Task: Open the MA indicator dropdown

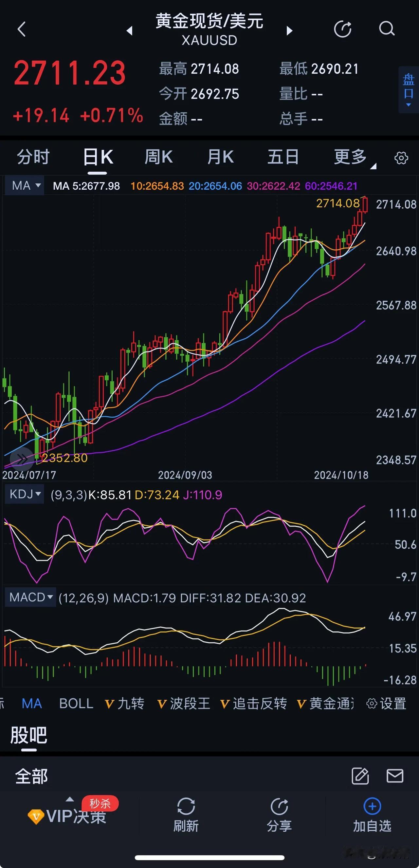Action: (x=25, y=185)
